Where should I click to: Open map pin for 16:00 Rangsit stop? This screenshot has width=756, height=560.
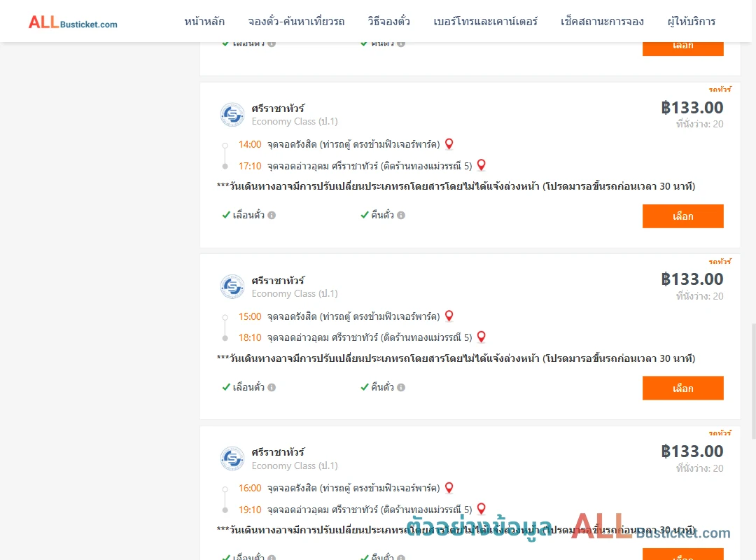tap(449, 488)
